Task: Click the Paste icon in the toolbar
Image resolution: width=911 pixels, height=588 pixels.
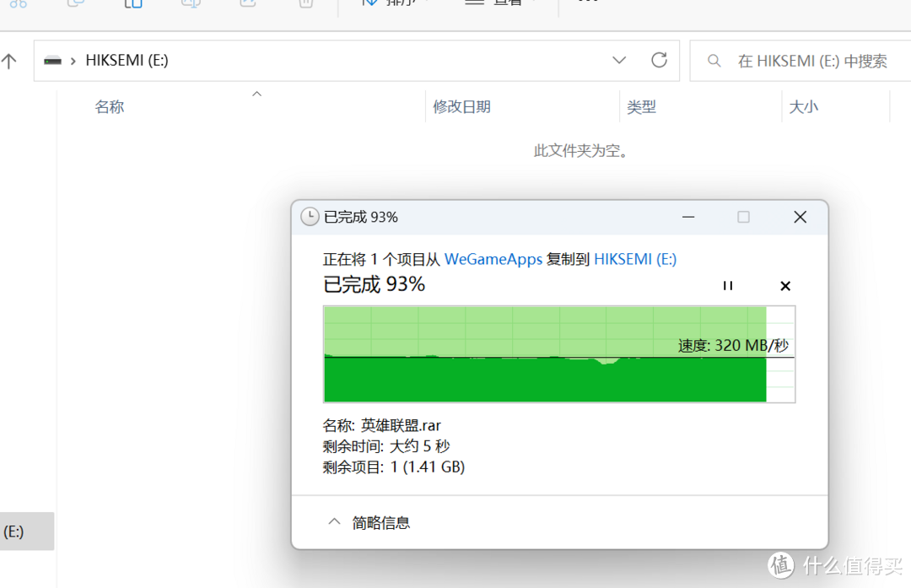Action: click(132, 4)
